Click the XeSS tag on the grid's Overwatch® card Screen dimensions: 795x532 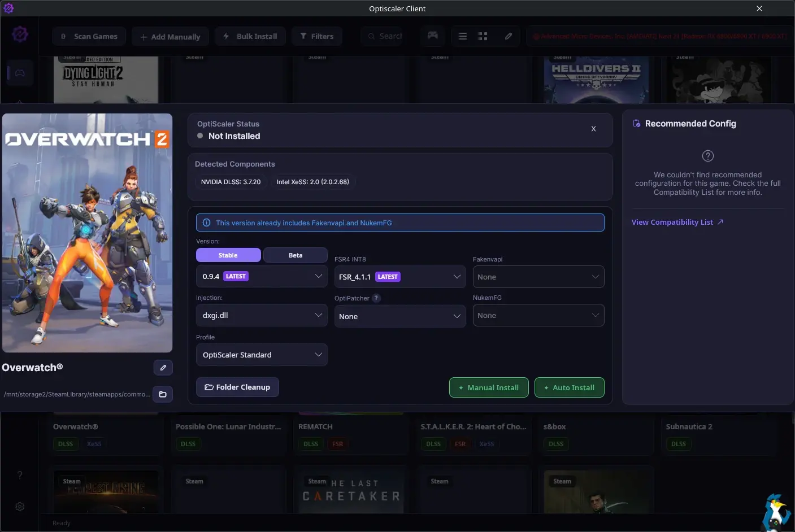click(94, 444)
